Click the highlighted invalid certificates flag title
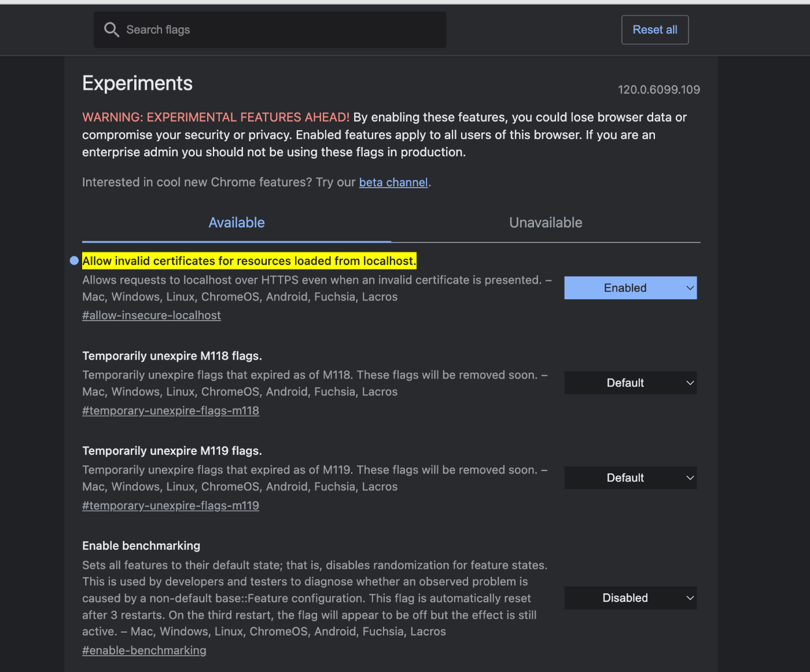 point(249,260)
